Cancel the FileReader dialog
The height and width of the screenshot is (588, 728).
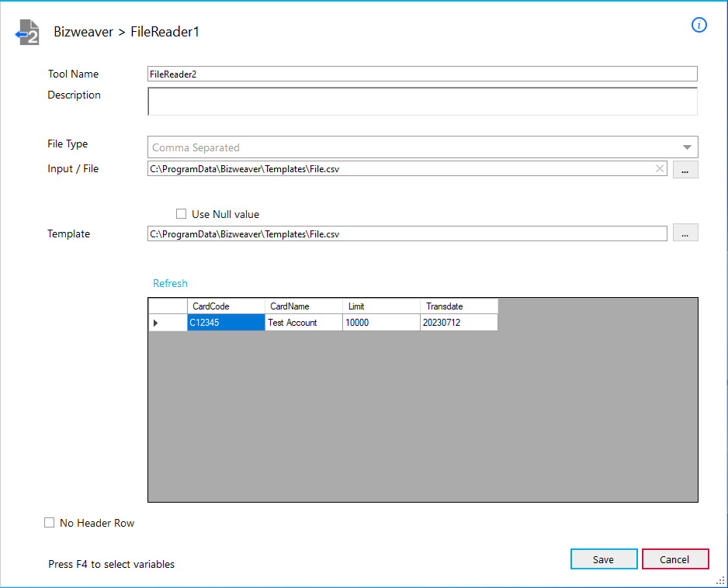(675, 559)
